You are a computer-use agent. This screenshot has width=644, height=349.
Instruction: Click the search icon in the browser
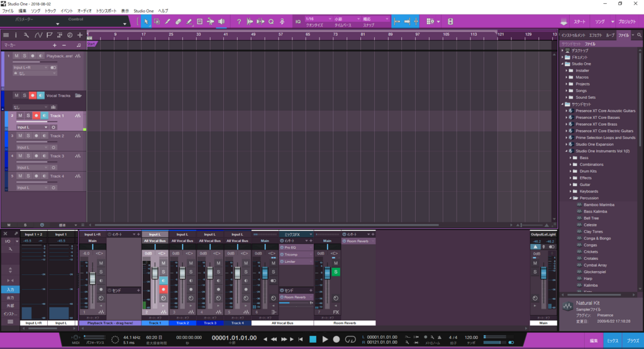pos(639,35)
